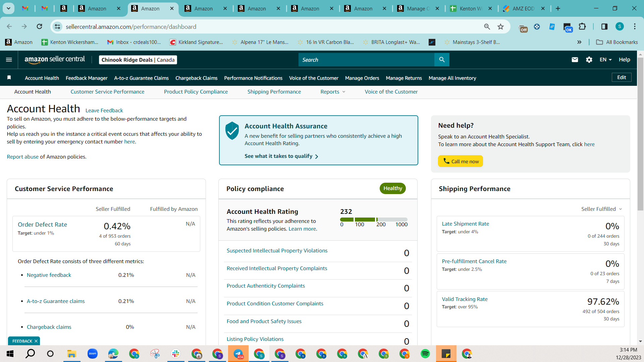Open the Kenton Wickersham bookmark
644x362 pixels.
pos(70,42)
